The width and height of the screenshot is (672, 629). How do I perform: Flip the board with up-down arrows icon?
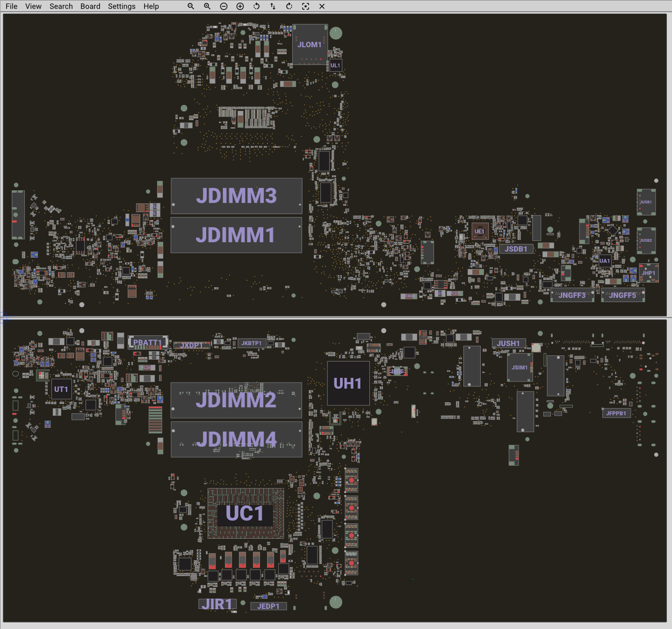click(x=273, y=6)
